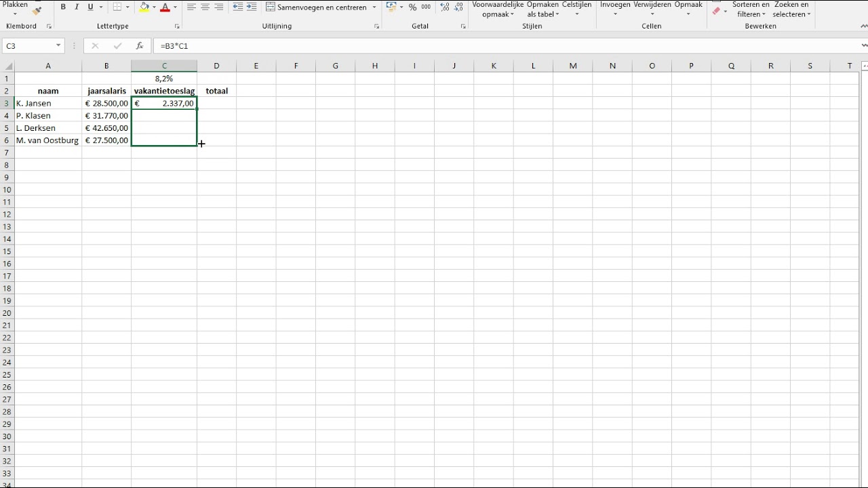Image resolution: width=868 pixels, height=488 pixels.
Task: Decrease decimal places
Action: point(458,7)
